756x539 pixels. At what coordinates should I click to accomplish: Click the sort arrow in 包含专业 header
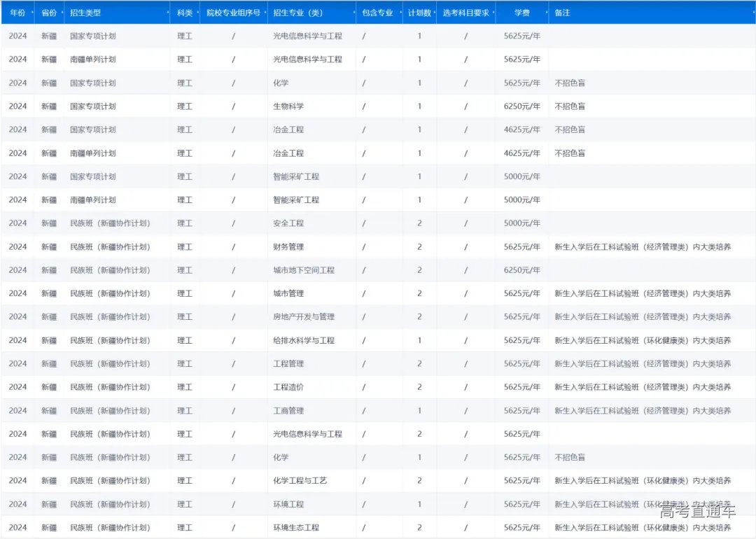pyautogui.click(x=400, y=13)
